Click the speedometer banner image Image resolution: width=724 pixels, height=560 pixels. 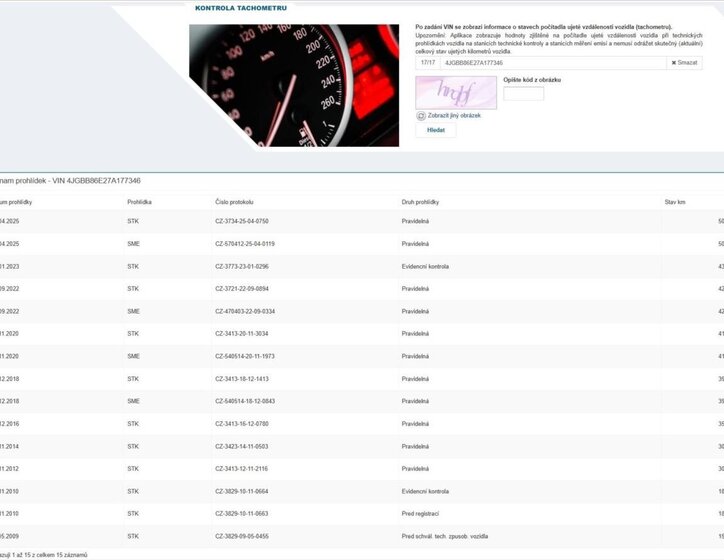point(293,85)
